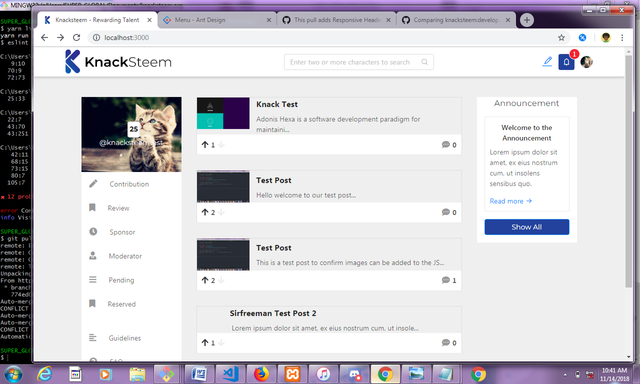Image resolution: width=640 pixels, height=384 pixels.
Task: Switch to Comparing knacksteem:develop tab
Action: [456, 20]
